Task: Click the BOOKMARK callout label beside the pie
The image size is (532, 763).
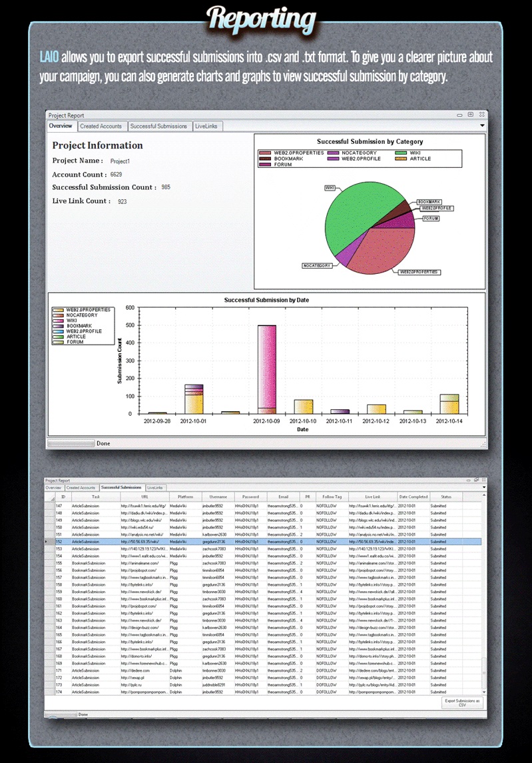Action: (x=429, y=201)
